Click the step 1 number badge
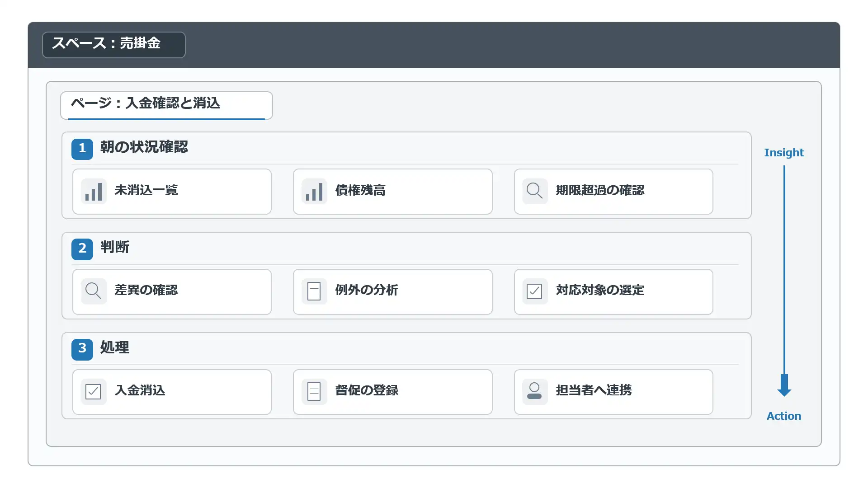This screenshot has width=868, height=488. (82, 149)
